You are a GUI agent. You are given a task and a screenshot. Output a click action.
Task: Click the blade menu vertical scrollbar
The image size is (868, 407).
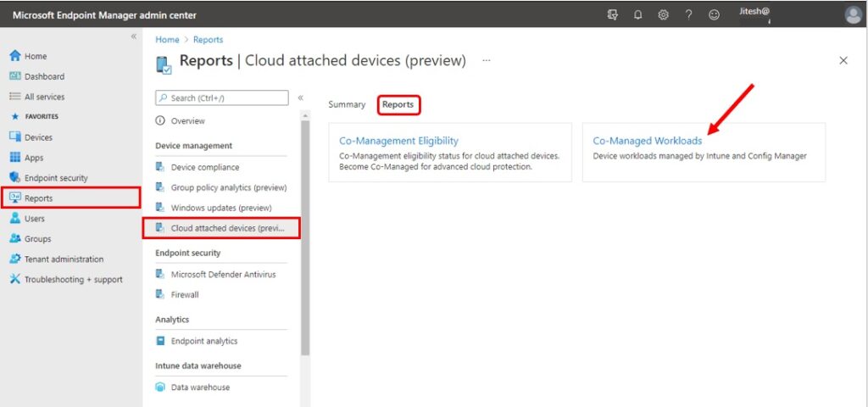pos(305,238)
